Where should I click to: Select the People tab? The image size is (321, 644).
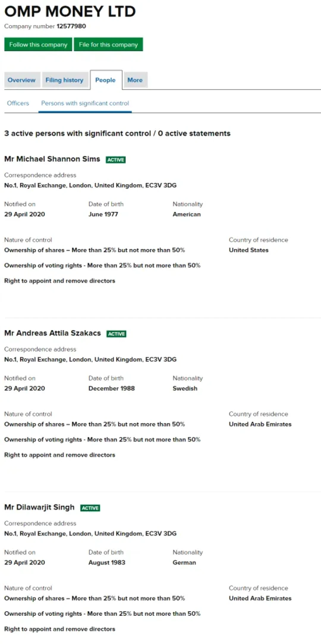[105, 80]
